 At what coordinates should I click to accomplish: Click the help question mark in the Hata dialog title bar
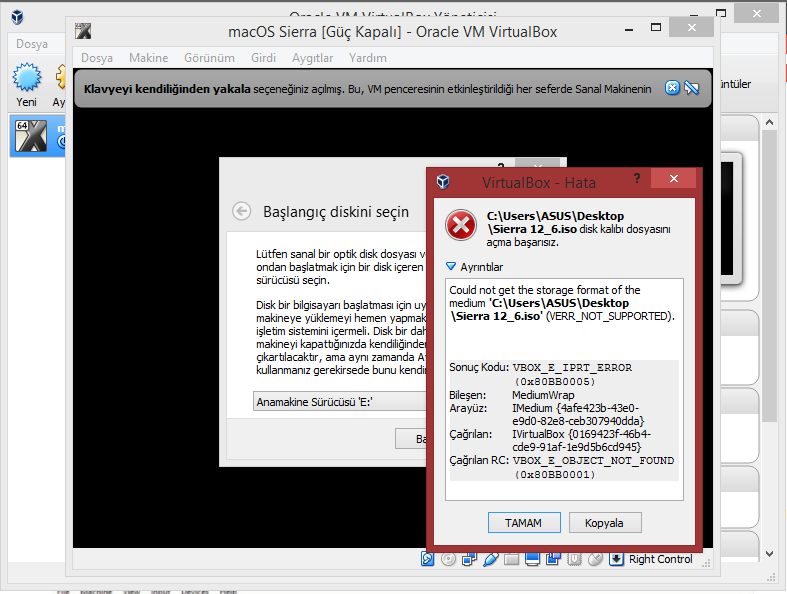coord(636,179)
